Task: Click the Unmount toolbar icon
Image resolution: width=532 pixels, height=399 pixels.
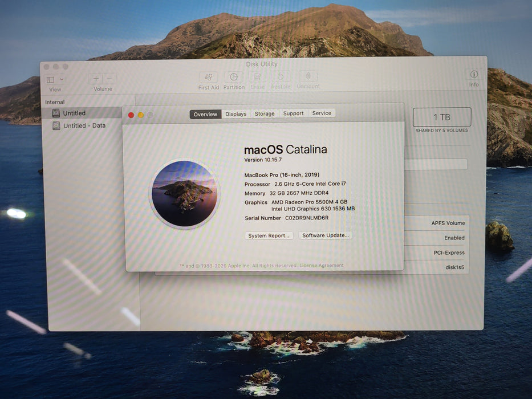Action: [x=308, y=76]
